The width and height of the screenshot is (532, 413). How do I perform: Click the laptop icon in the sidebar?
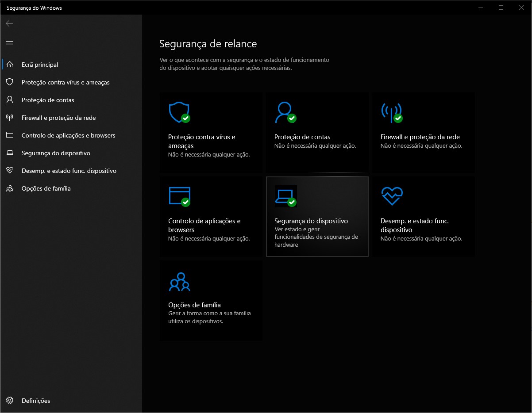pos(10,153)
